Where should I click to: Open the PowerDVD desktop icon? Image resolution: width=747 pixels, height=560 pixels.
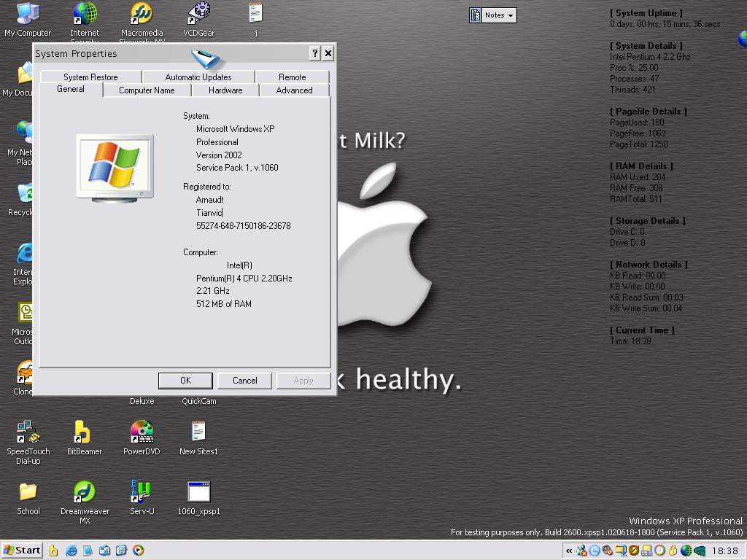[142, 432]
